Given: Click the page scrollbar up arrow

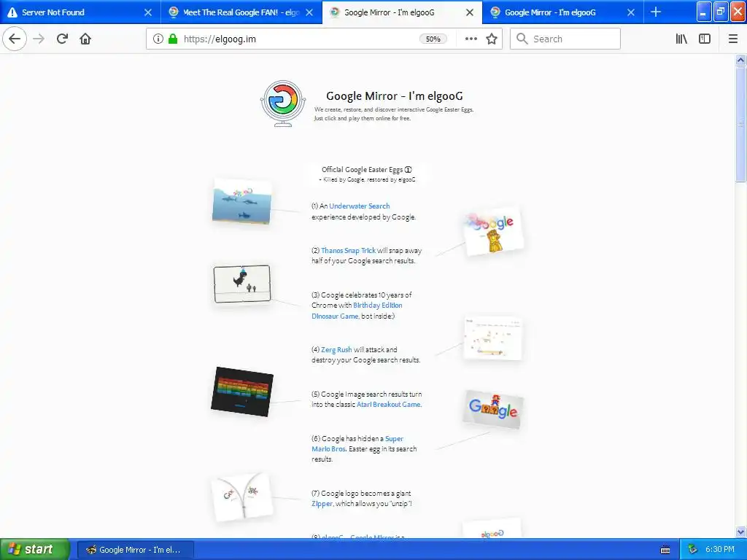Looking at the screenshot, I should point(740,60).
